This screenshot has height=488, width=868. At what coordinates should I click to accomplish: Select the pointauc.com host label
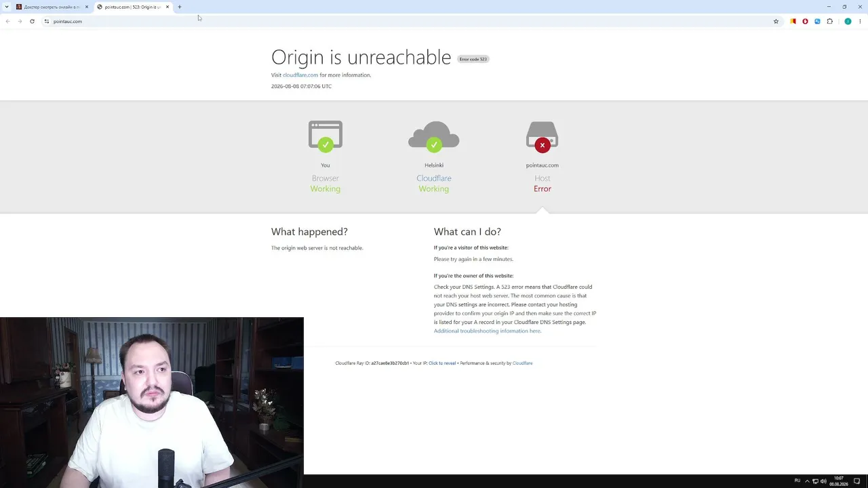click(542, 165)
